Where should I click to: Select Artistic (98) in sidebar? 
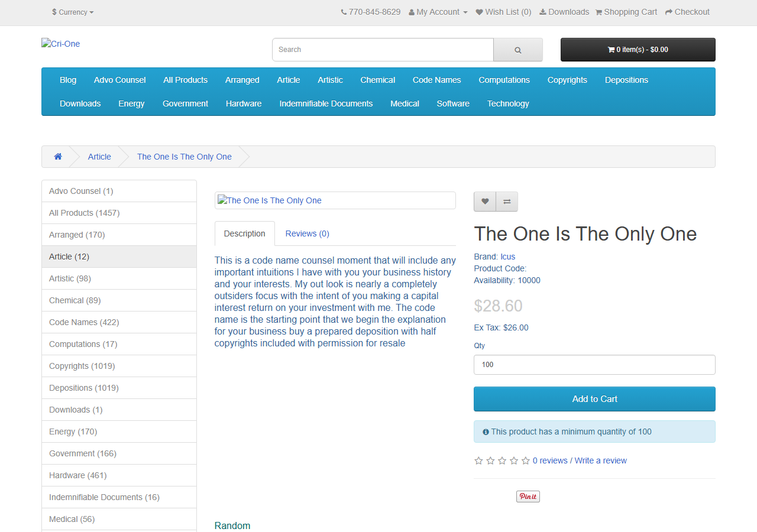tap(119, 278)
